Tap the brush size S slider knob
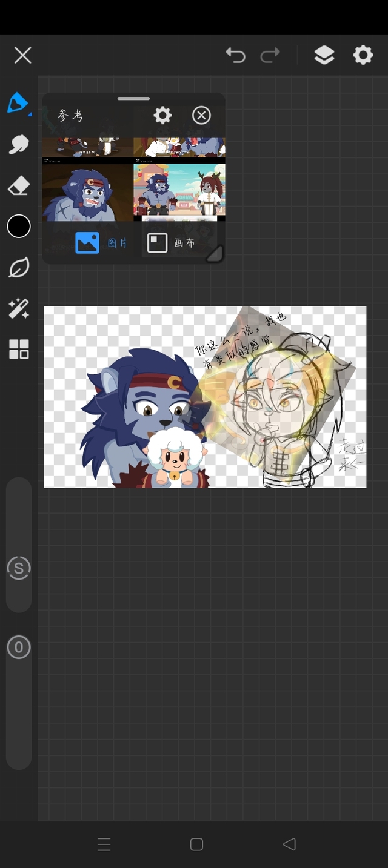The width and height of the screenshot is (388, 868). 19,568
